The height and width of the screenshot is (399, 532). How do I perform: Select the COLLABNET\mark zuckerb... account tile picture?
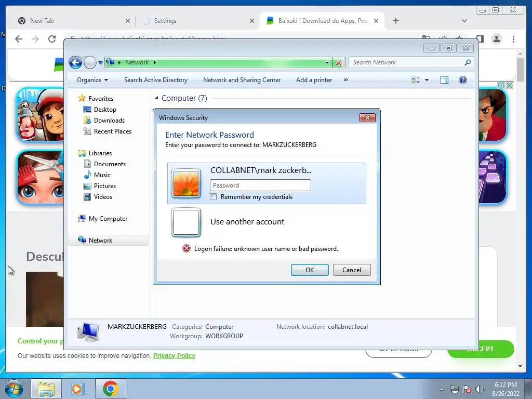pos(186,183)
